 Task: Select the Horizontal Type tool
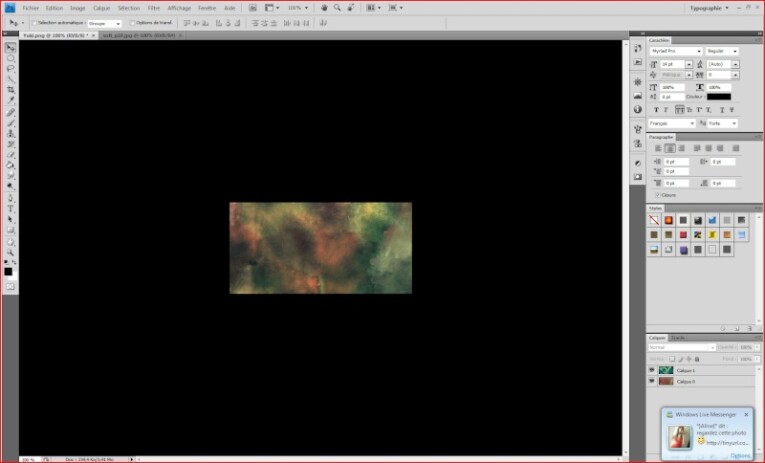(10, 209)
